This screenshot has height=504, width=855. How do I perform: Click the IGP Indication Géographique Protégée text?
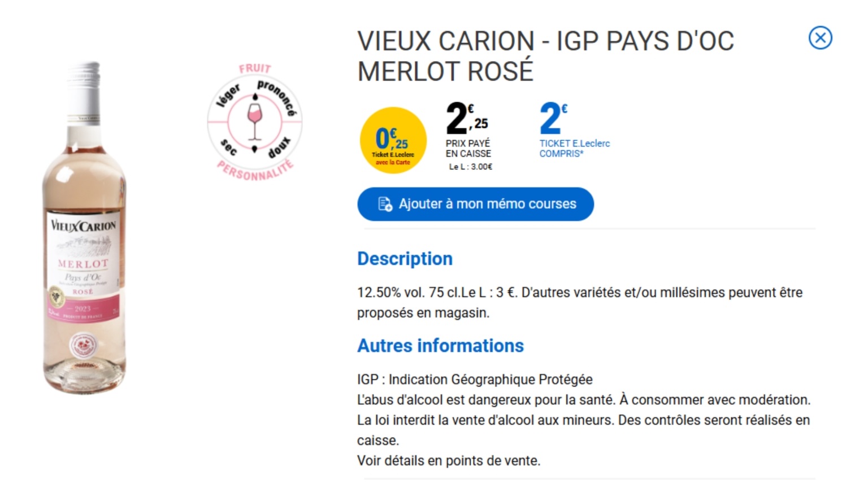(x=475, y=380)
